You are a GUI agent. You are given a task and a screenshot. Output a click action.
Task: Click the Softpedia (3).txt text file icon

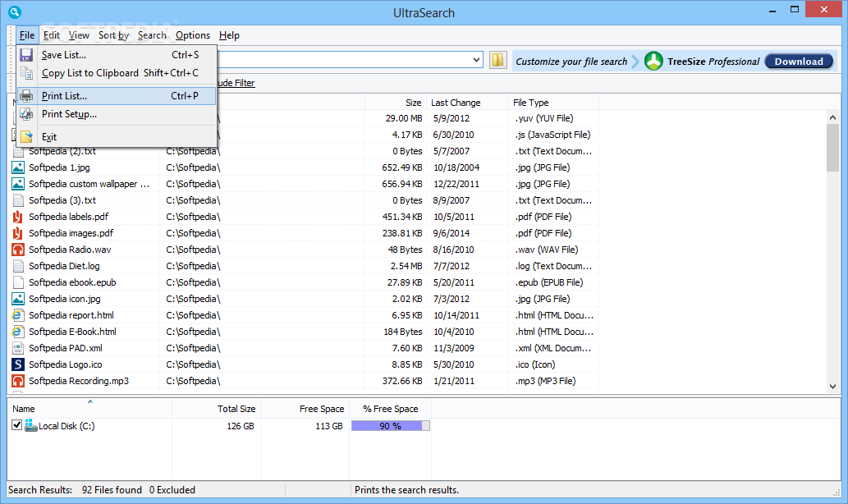[x=18, y=200]
